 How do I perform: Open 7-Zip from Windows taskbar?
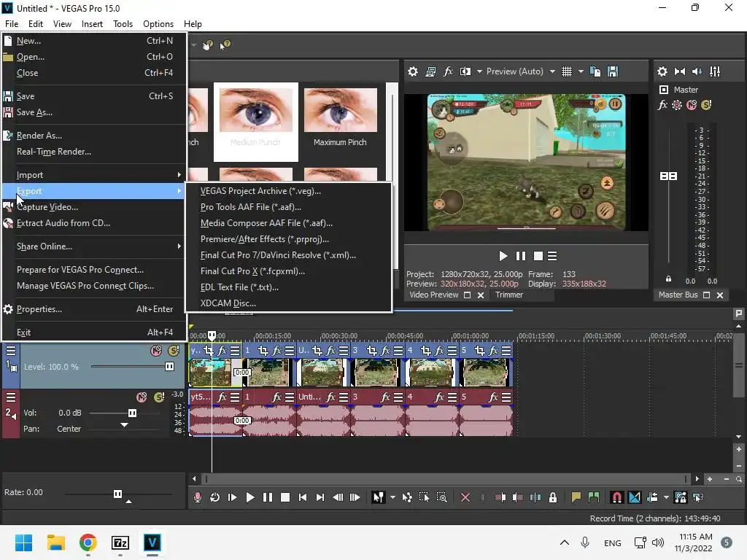120,542
